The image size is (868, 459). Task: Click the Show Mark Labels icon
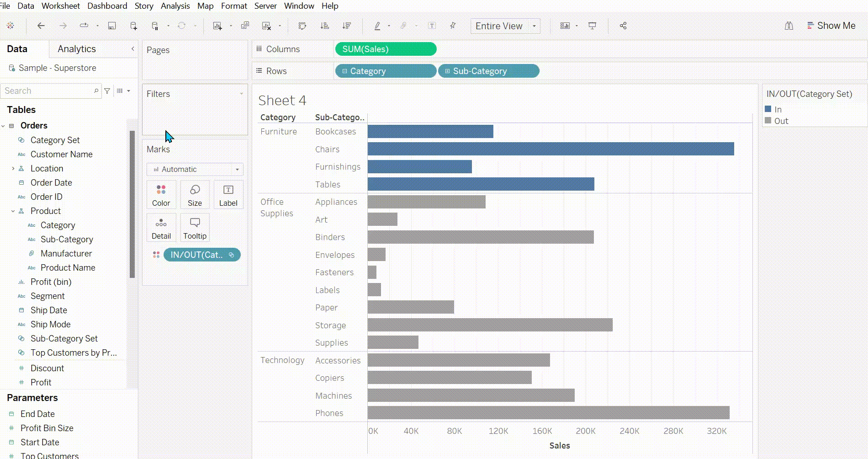click(432, 26)
